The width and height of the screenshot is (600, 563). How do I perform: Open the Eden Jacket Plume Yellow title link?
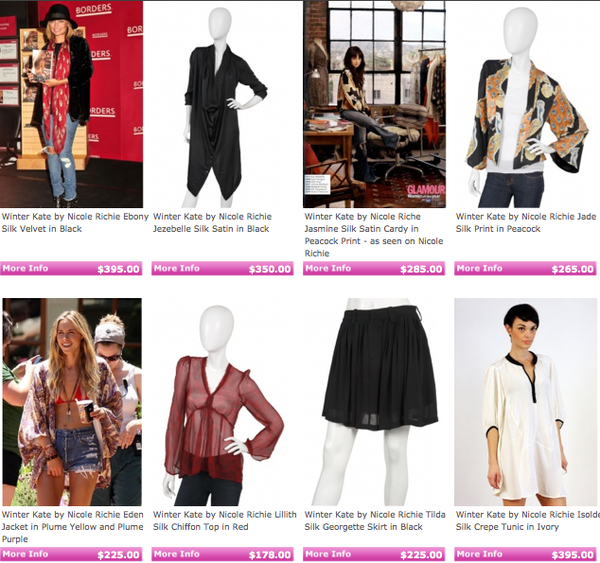coord(73,527)
